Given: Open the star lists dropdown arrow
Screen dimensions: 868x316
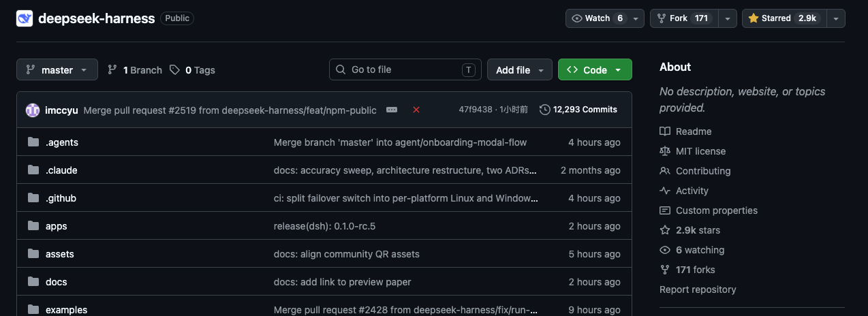Looking at the screenshot, I should [836, 18].
